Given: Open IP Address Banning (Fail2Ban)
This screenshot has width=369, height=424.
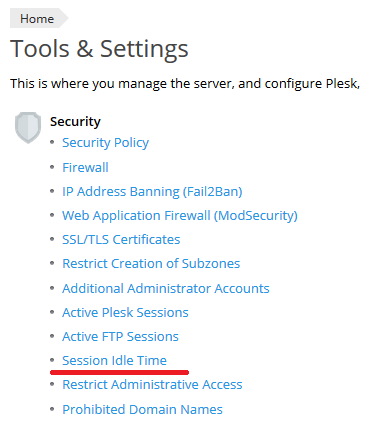Looking at the screenshot, I should [x=152, y=192].
